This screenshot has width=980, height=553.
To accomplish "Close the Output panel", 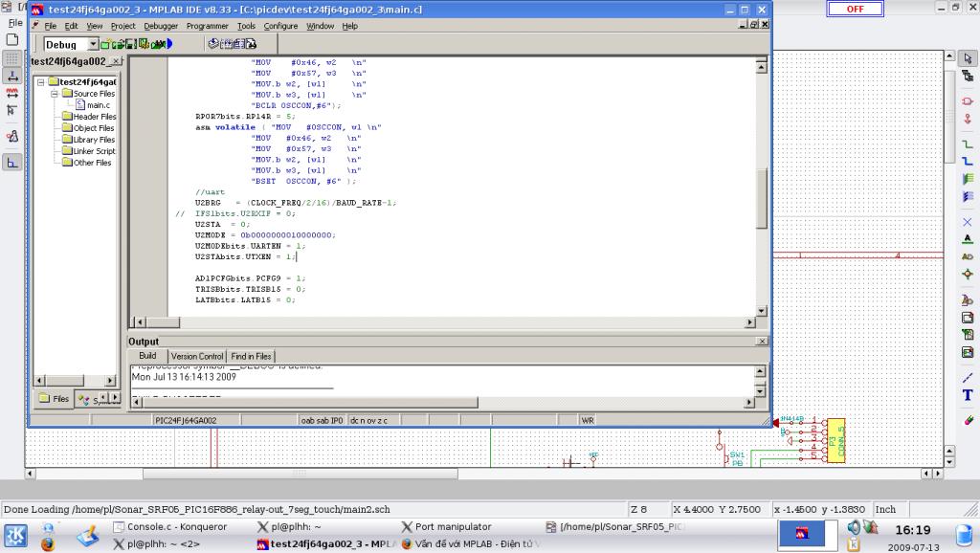I will pos(762,342).
